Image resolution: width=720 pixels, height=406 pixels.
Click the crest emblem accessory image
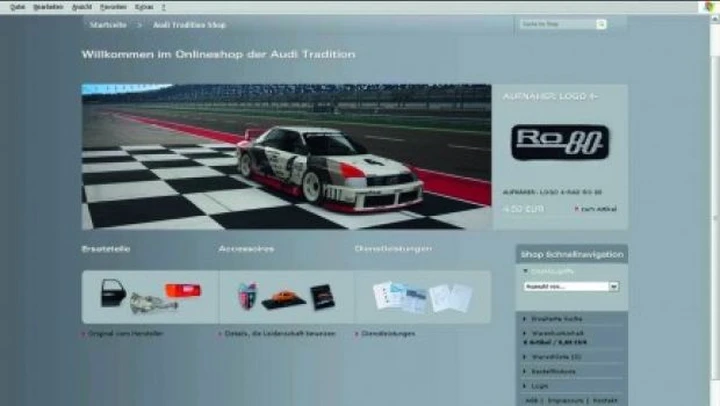click(x=247, y=296)
